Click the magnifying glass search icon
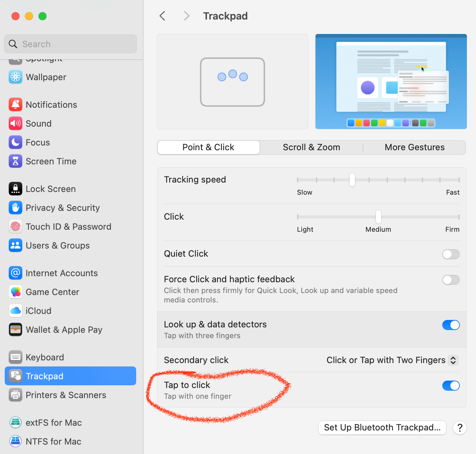Viewport: 476px width, 454px height. tap(13, 44)
